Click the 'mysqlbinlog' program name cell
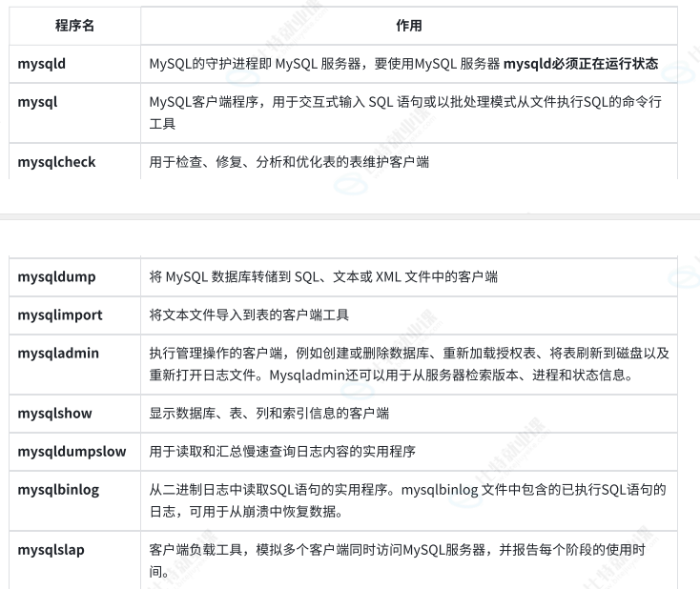 click(74, 500)
